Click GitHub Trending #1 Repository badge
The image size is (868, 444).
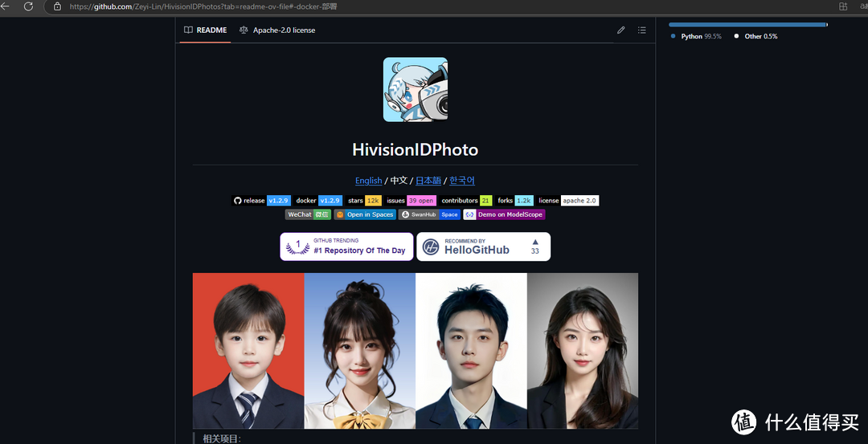point(346,246)
